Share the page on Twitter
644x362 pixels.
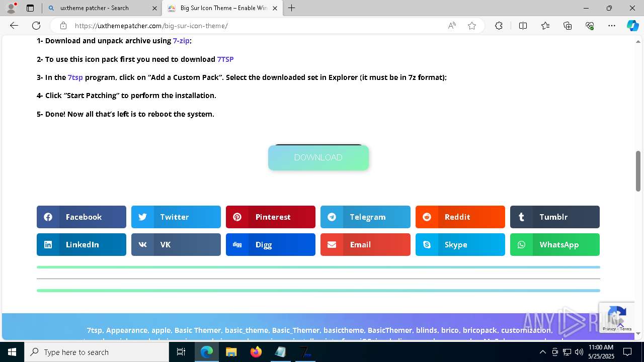[176, 217]
